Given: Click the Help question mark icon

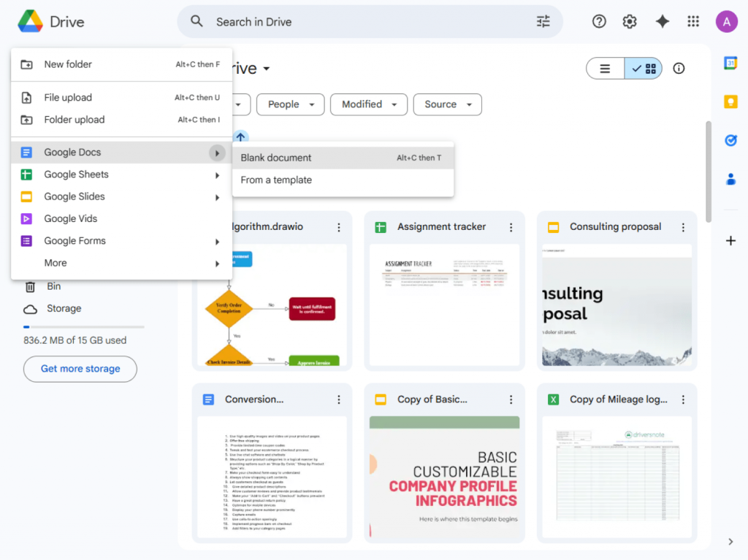Looking at the screenshot, I should coord(599,22).
